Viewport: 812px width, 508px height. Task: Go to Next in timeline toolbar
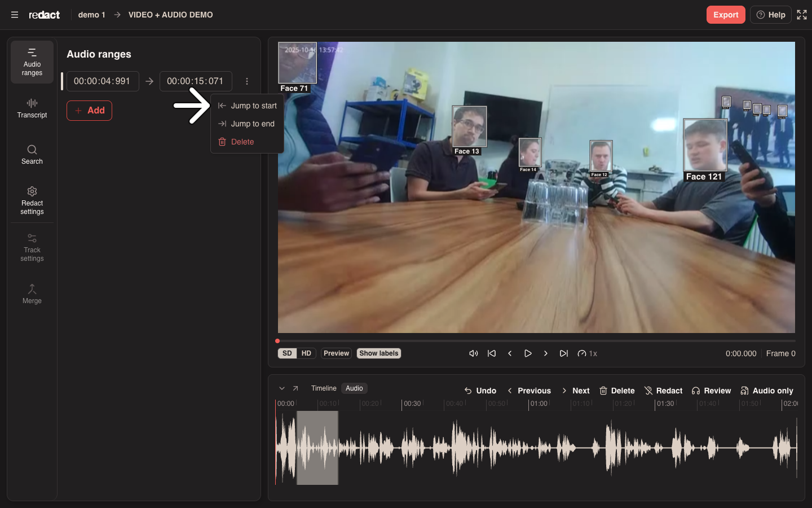click(x=576, y=391)
